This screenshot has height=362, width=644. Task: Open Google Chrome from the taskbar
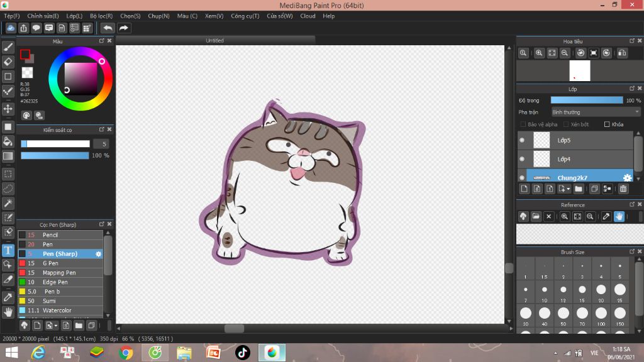coord(126,353)
